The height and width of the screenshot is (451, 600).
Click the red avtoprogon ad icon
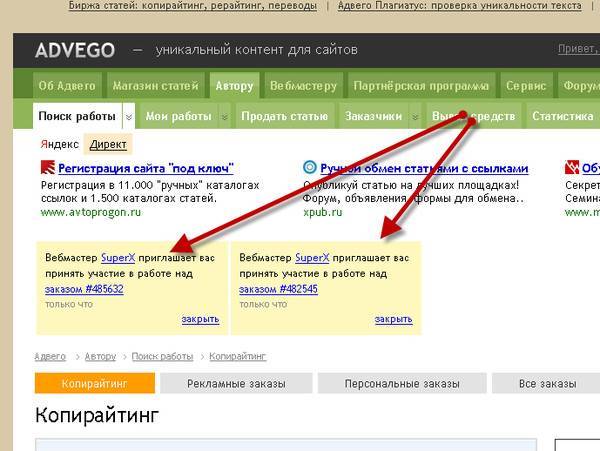48,168
